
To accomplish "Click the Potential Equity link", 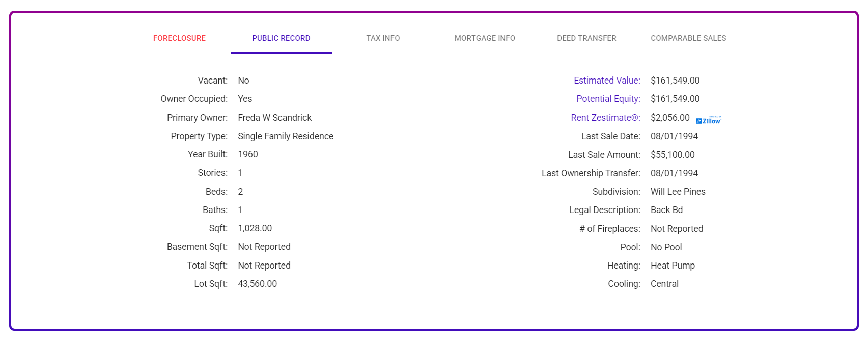I will pos(608,99).
